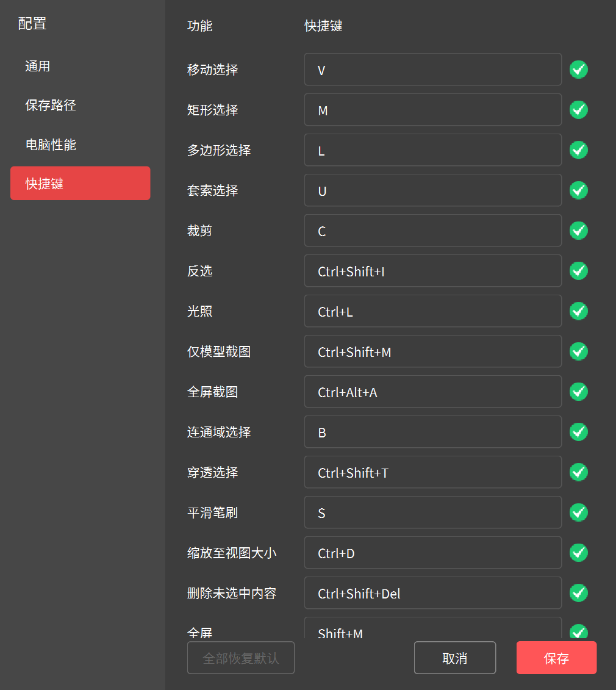Click the 全部恢复默认 button

point(240,658)
